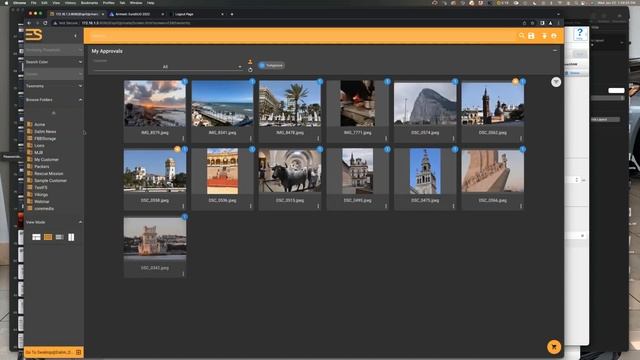Click the info badge on DSC_0343.jpeg
Viewport: 640px width, 360px height.
(x=184, y=217)
